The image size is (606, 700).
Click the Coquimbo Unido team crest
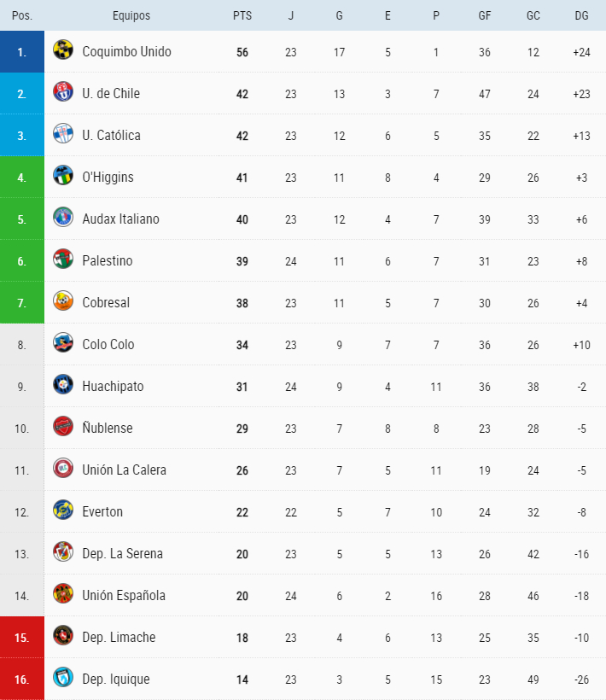click(63, 51)
